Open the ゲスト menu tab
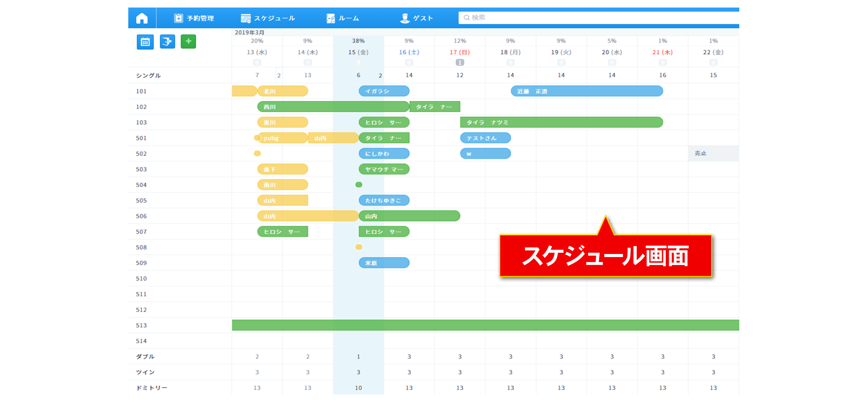 tap(417, 18)
